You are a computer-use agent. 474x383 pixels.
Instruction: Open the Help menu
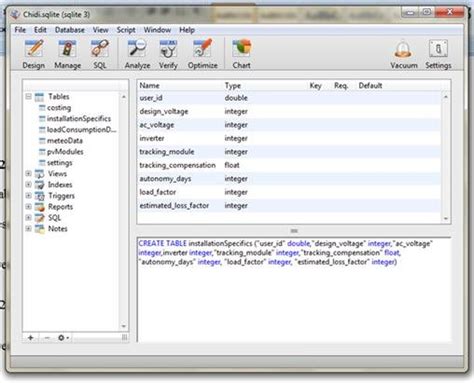187,30
